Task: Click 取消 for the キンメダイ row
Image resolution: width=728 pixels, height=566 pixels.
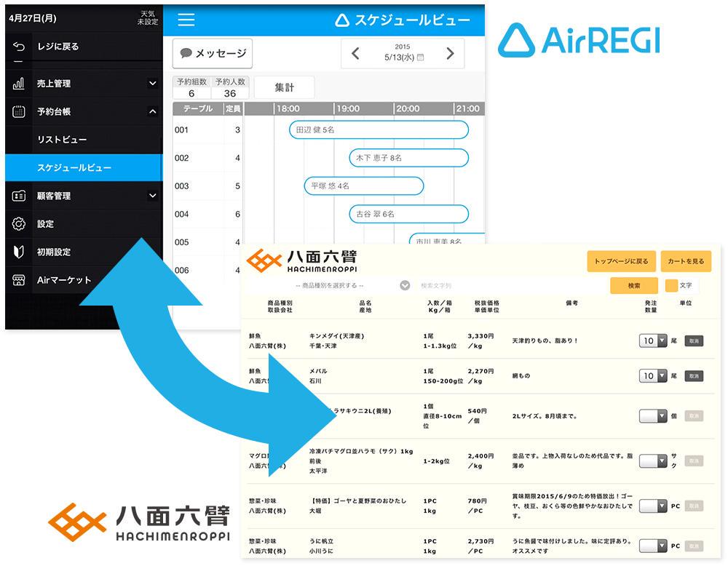Action: (x=694, y=341)
